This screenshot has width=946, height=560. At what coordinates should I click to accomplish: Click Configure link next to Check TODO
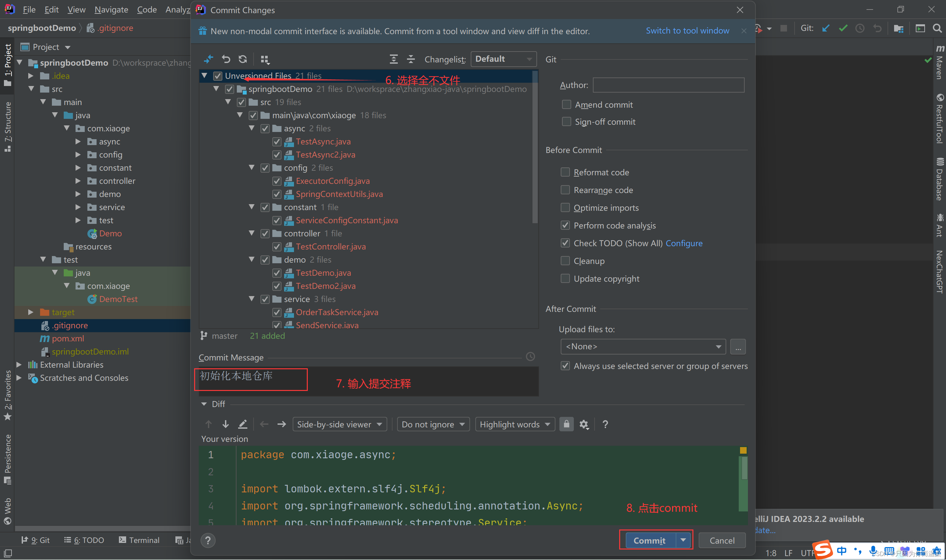[x=684, y=243]
